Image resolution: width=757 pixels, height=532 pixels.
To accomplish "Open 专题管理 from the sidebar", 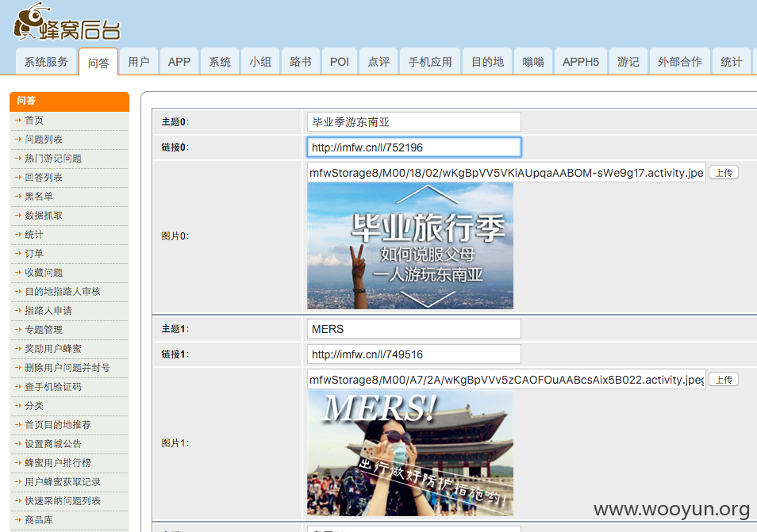I will [x=44, y=330].
